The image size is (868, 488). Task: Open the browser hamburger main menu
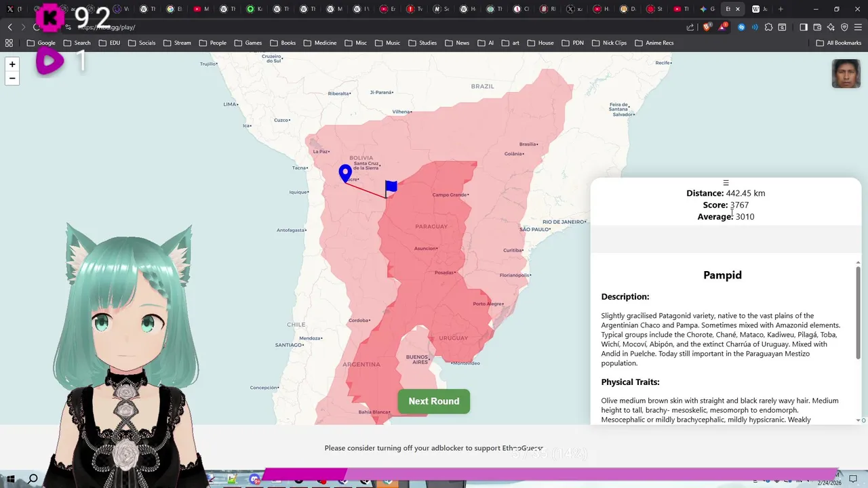(858, 27)
